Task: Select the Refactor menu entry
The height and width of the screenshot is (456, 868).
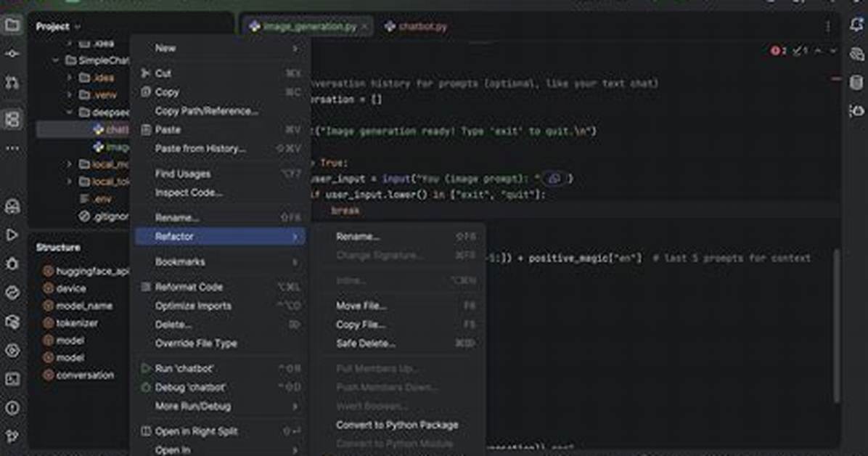Action: coord(221,236)
